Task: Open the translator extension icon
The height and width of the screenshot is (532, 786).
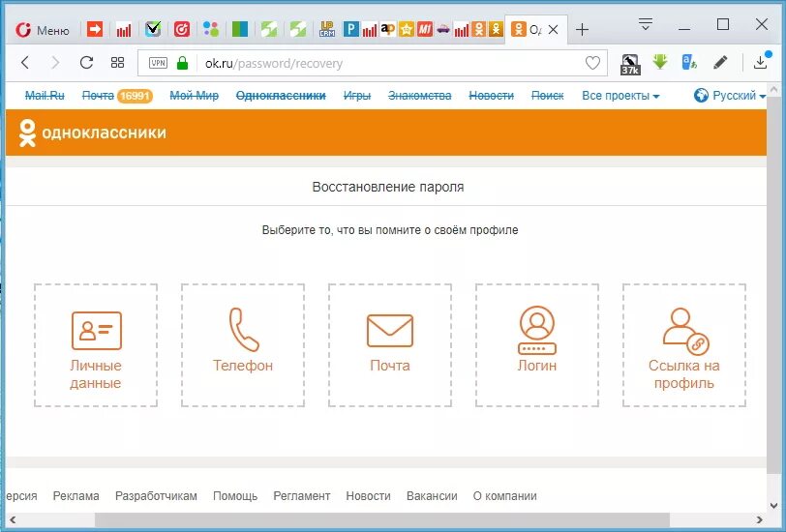Action: point(689,62)
